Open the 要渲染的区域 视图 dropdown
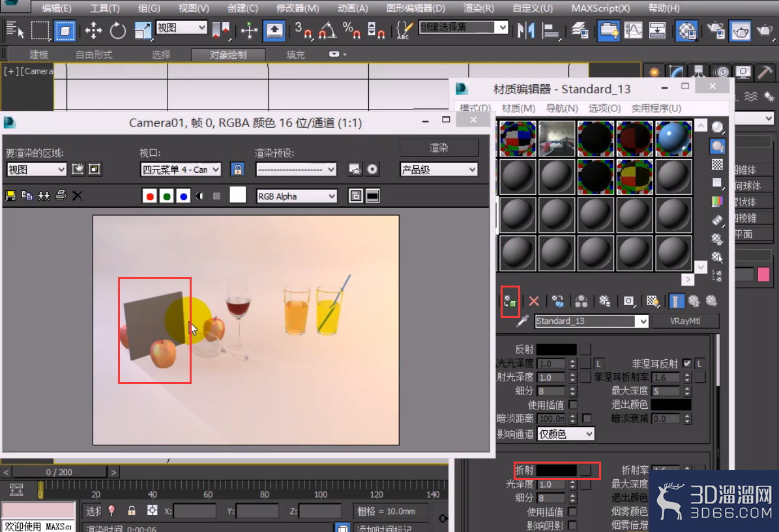The height and width of the screenshot is (532, 779). [37, 170]
